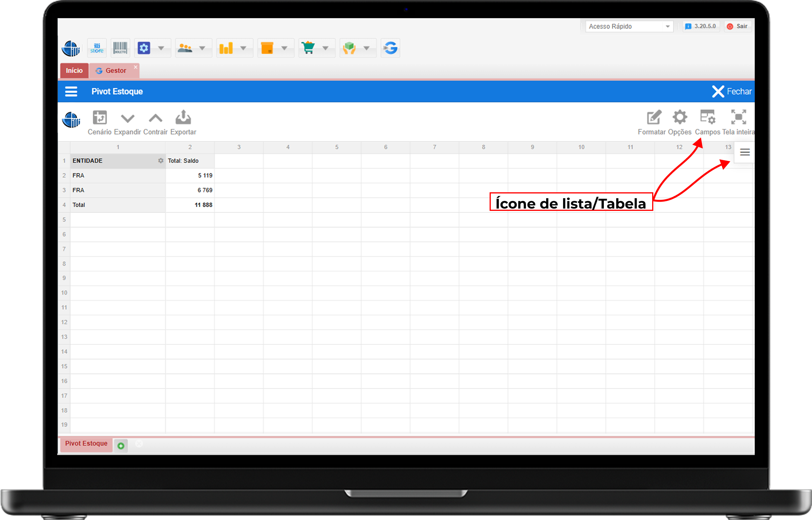The height and width of the screenshot is (520, 812).
Task: Switch to the Início tab
Action: pos(74,70)
